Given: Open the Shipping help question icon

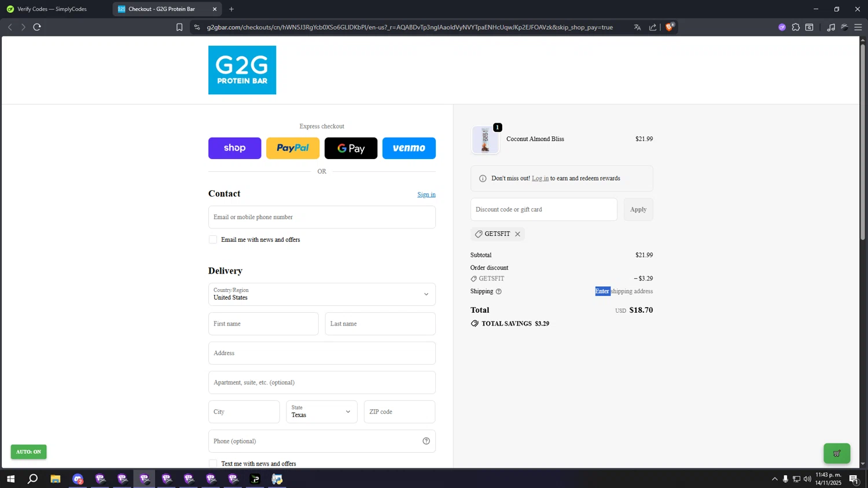Looking at the screenshot, I should click(499, 291).
